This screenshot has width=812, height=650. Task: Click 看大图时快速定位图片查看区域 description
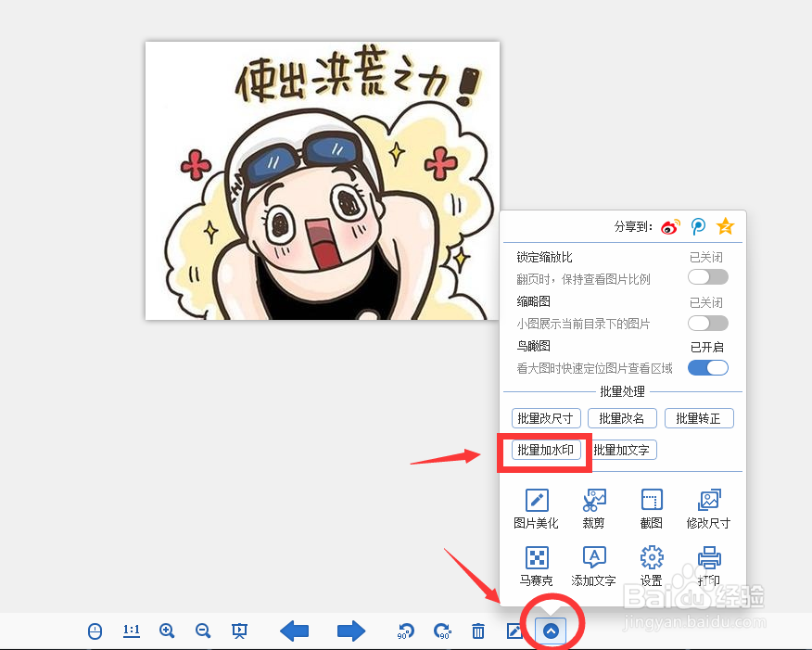(x=594, y=368)
